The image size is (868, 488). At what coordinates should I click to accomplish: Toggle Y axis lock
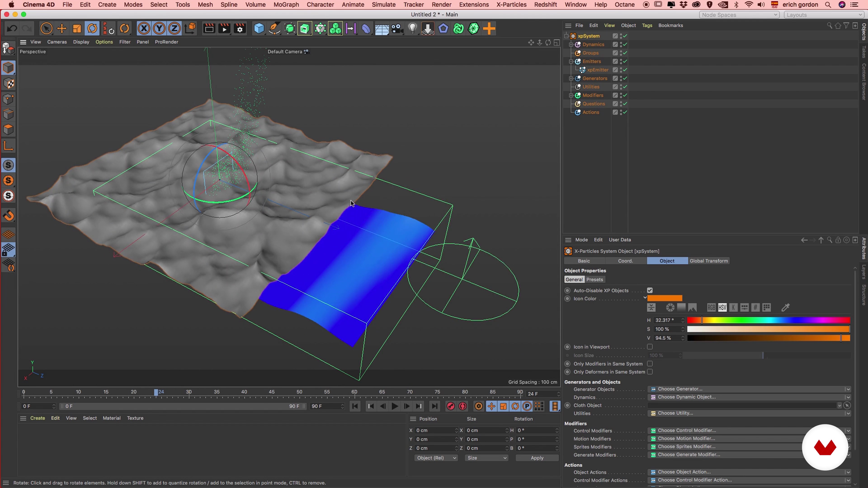click(x=159, y=29)
